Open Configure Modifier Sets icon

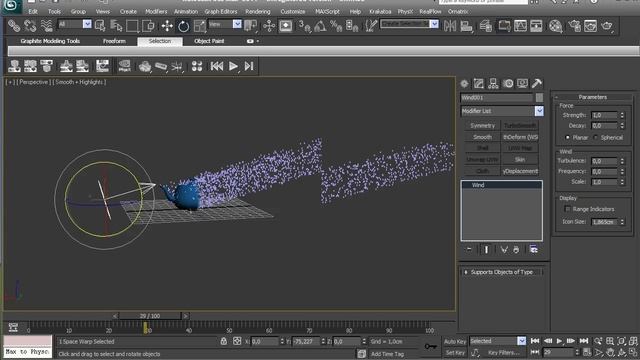(x=533, y=249)
